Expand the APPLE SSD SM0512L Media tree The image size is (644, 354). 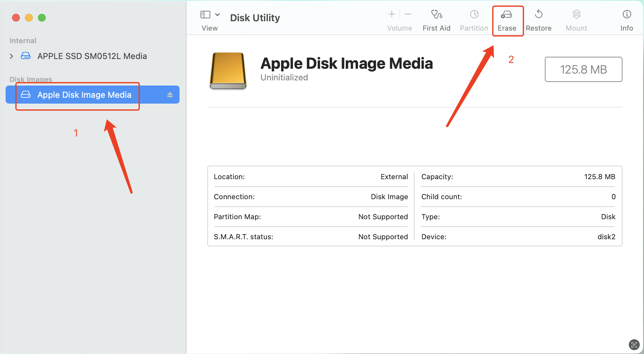pos(11,56)
